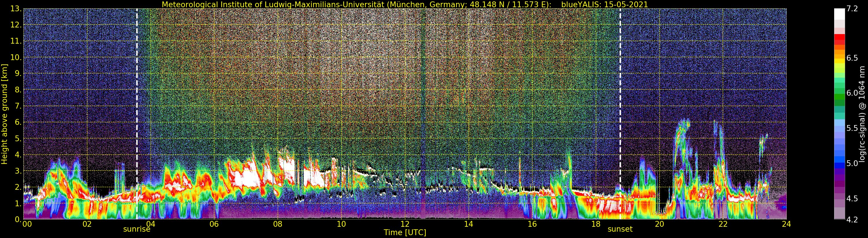The height and width of the screenshot is (238, 868).
Task: Click the 4.2 label at the colorbar bottom
Action: coord(852,220)
